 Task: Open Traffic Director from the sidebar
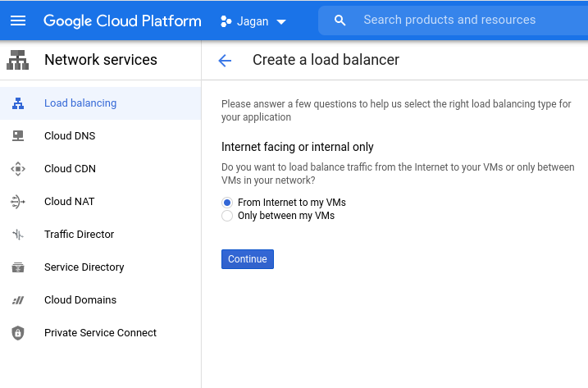pyautogui.click(x=79, y=235)
